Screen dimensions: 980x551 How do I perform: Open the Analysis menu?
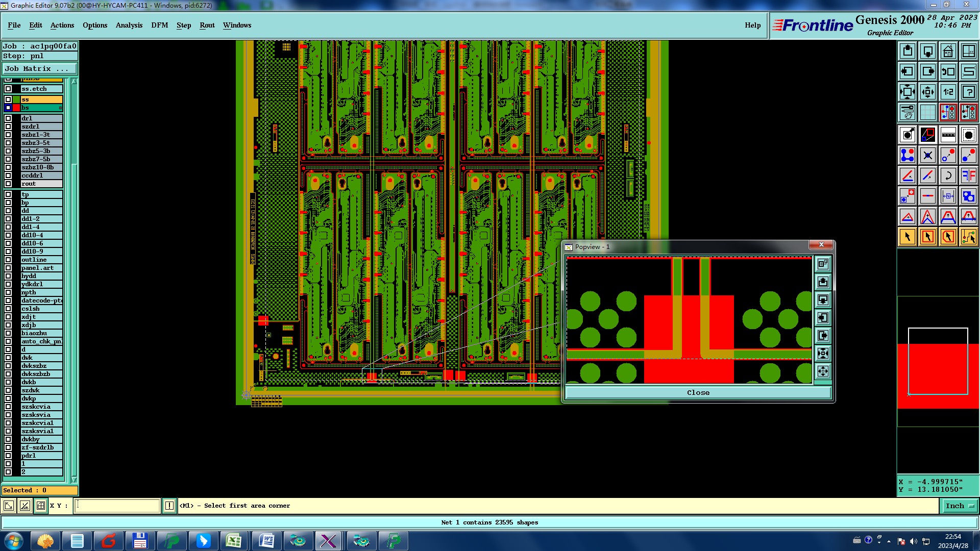pos(129,25)
